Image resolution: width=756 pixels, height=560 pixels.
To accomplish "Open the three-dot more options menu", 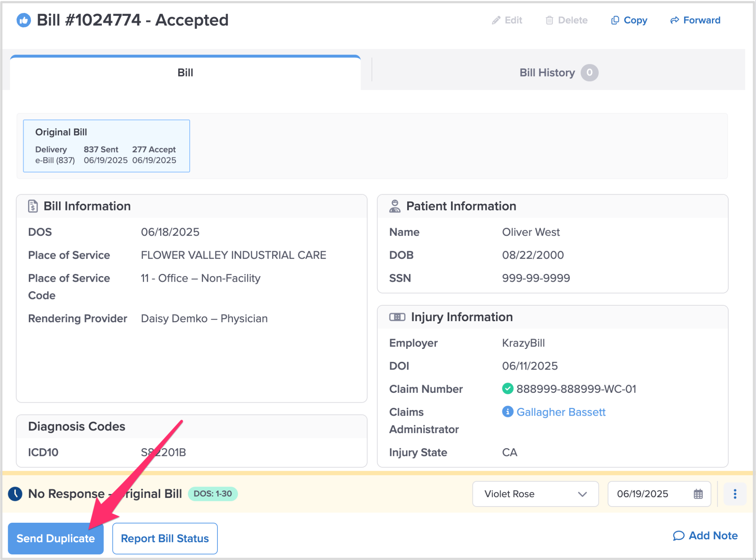I will (x=735, y=494).
